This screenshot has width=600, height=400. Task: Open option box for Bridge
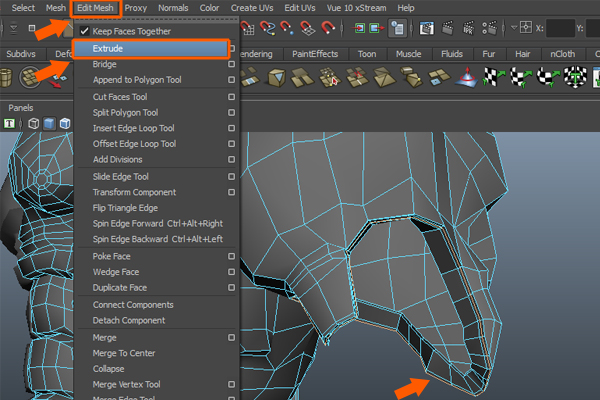[231, 64]
